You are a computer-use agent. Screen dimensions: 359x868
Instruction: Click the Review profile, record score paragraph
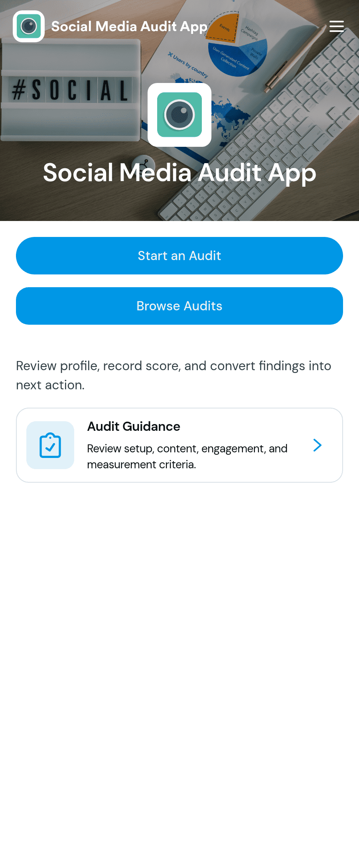click(x=174, y=375)
